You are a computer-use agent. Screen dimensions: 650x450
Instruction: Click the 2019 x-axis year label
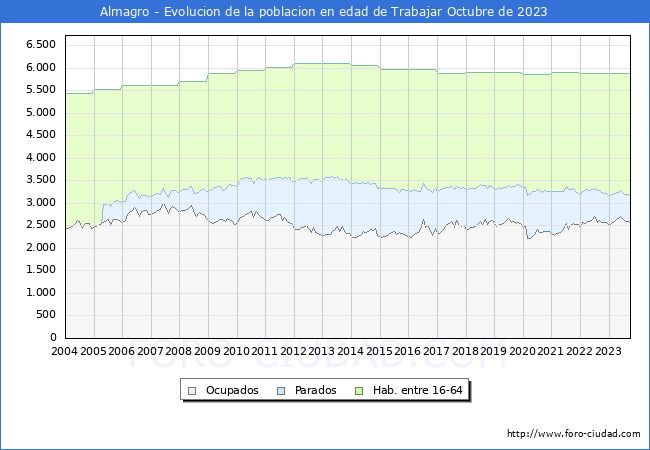click(x=493, y=351)
